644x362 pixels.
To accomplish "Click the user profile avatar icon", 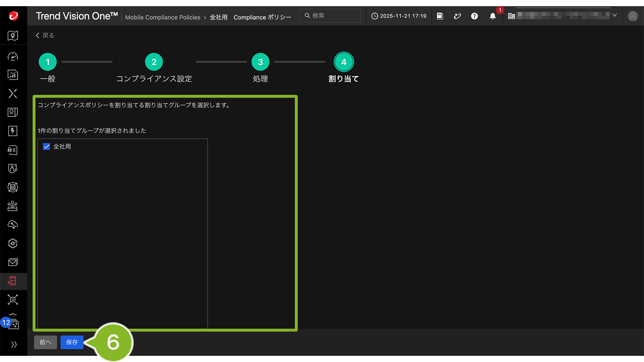I will 632,16.
